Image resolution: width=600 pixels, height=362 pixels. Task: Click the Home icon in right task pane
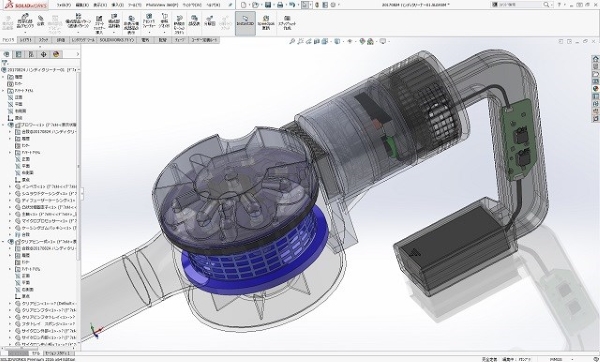pyautogui.click(x=595, y=59)
